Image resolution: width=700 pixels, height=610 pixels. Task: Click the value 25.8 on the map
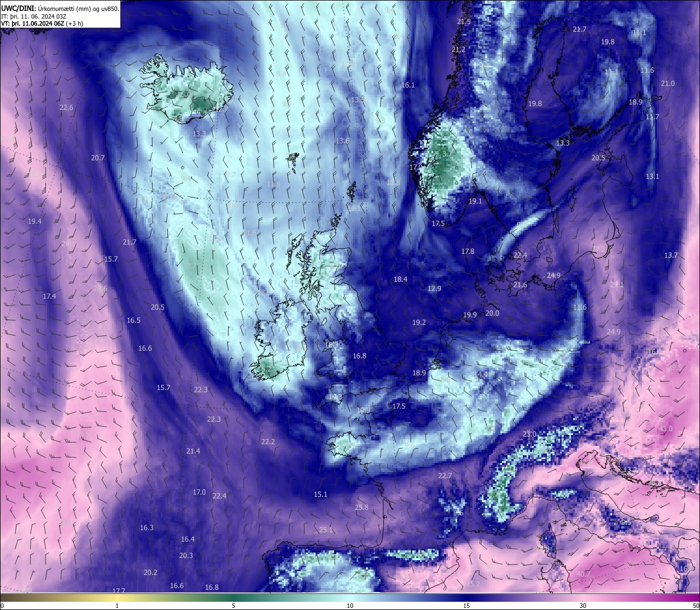(x=361, y=507)
